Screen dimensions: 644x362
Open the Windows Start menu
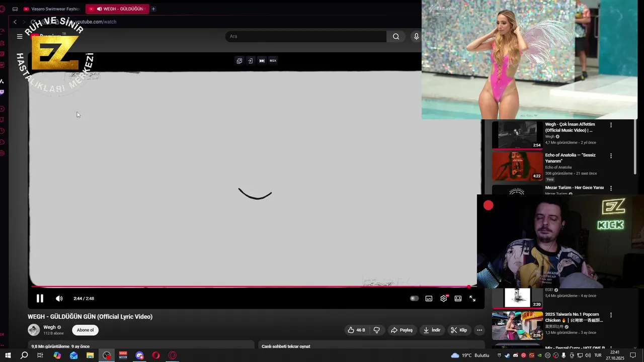tap(8, 355)
